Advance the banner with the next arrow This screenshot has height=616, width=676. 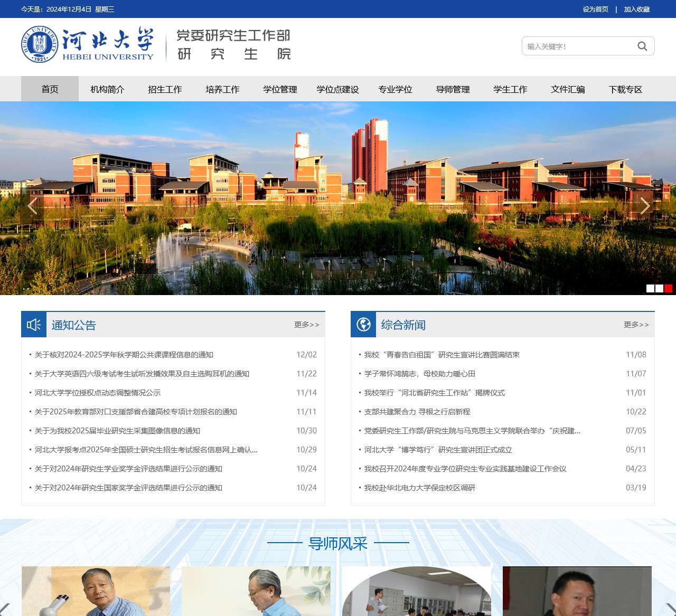point(645,206)
